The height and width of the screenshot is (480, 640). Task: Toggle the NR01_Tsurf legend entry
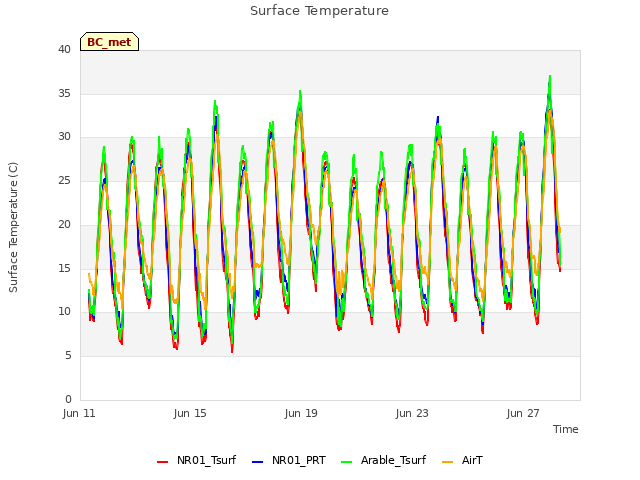[197, 460]
